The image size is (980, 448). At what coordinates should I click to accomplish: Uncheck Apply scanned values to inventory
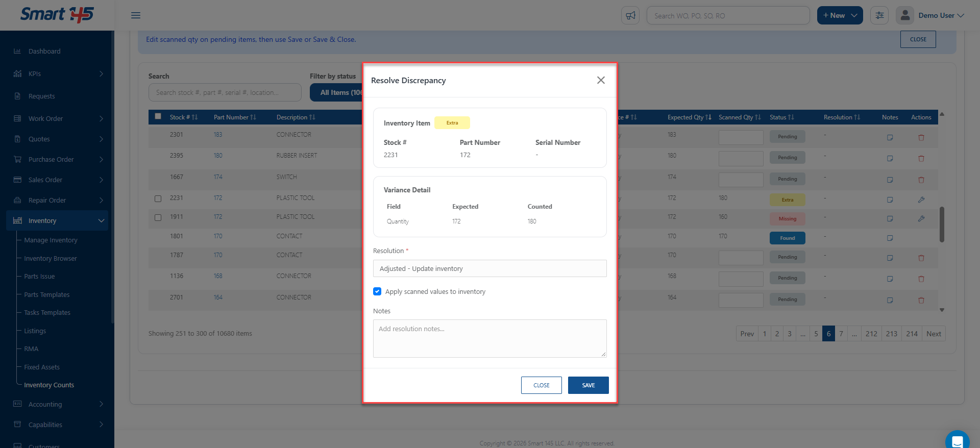click(x=377, y=291)
